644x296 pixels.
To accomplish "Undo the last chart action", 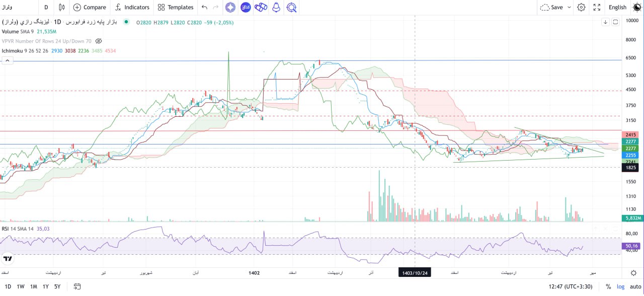I will [204, 7].
